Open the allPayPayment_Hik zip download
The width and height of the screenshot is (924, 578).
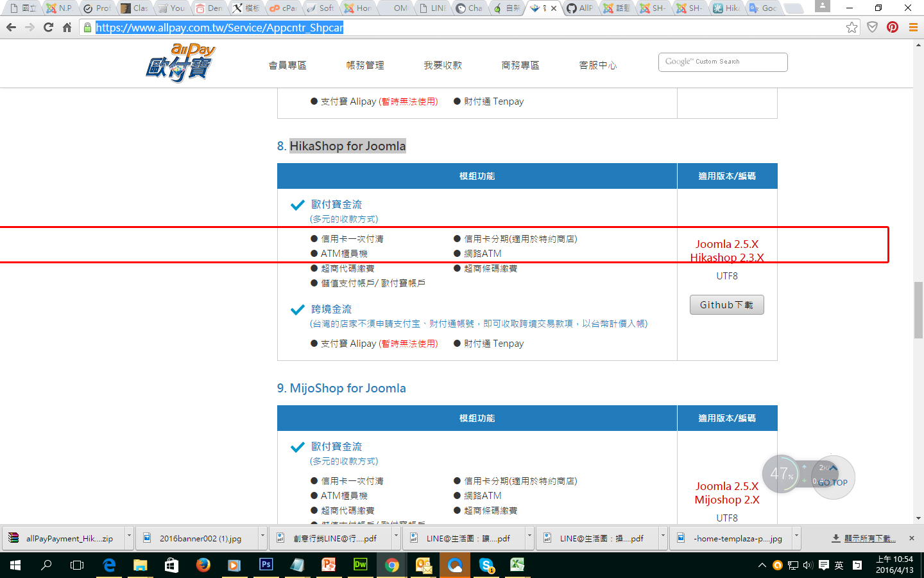pos(64,538)
